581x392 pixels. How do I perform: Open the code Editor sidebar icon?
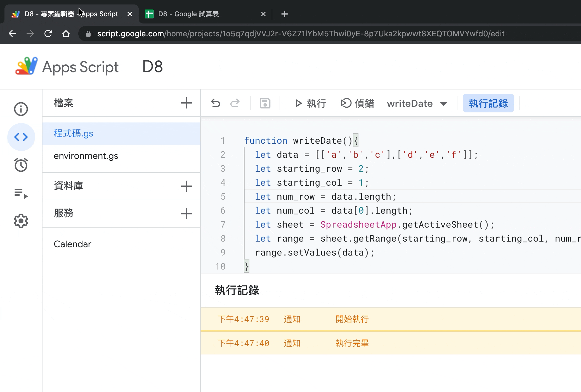coord(21,137)
